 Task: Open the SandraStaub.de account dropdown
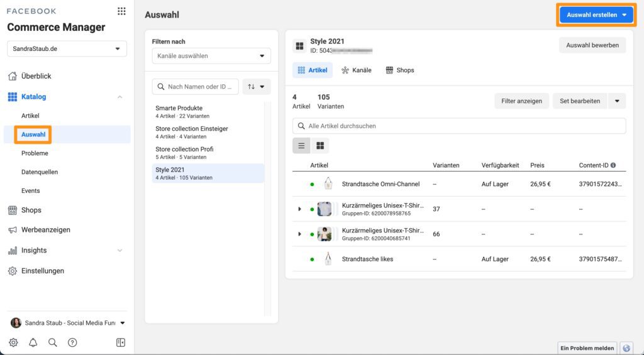67,48
